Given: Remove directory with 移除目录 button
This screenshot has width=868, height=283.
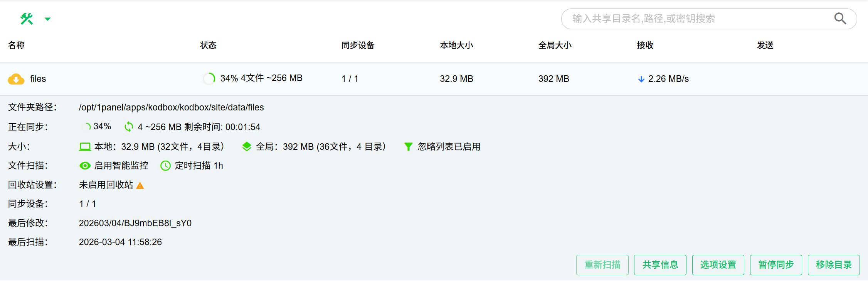Looking at the screenshot, I should coord(833,265).
